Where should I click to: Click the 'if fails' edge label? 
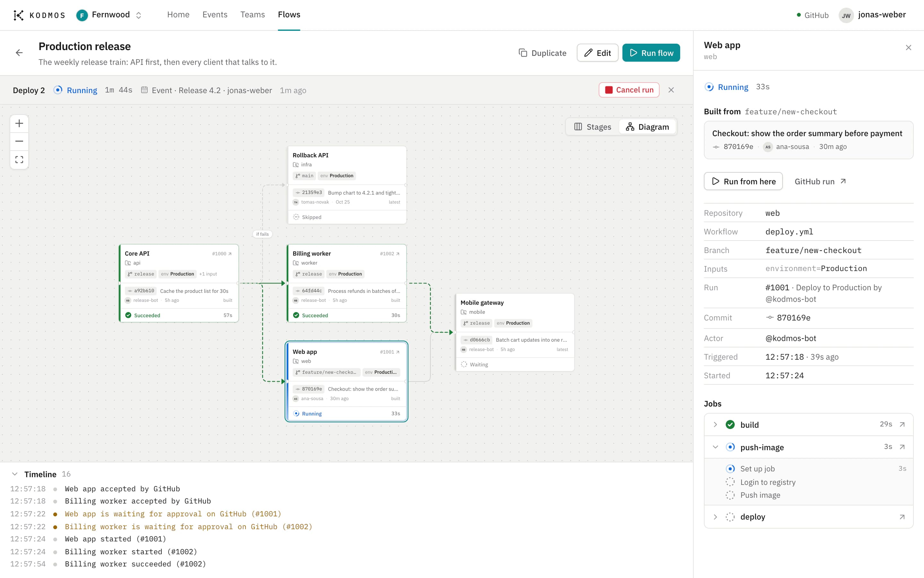point(262,234)
